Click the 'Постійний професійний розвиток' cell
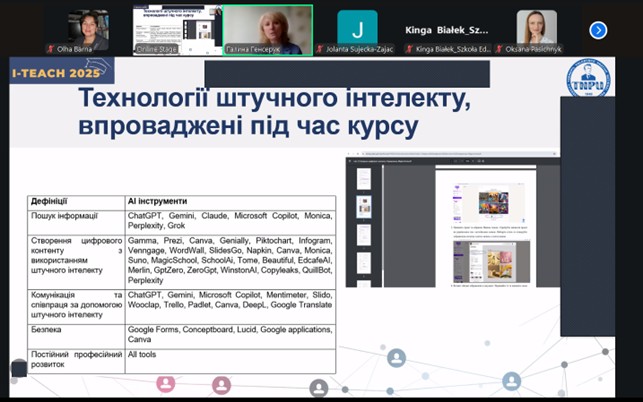 coord(76,361)
